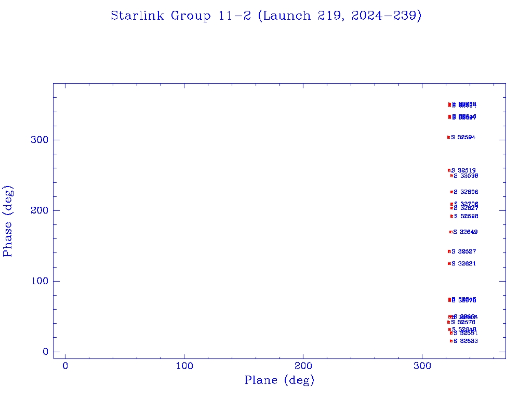Click the Plane axis tick label "300"
The width and height of the screenshot is (532, 399).
422,366
